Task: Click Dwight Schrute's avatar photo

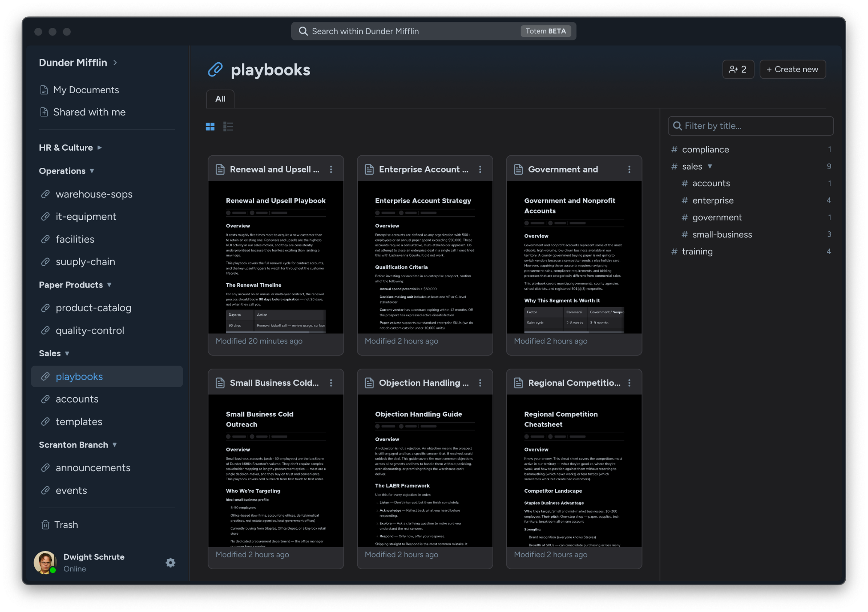Action: click(45, 563)
